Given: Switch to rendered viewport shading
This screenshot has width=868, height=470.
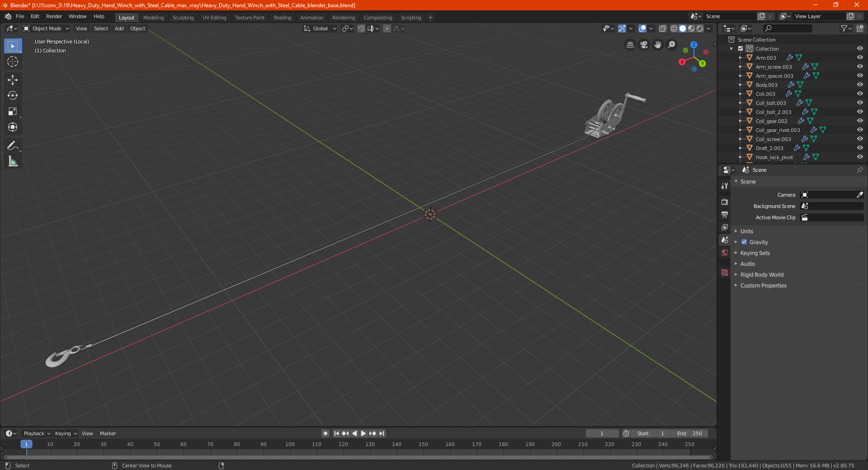Looking at the screenshot, I should (700, 28).
